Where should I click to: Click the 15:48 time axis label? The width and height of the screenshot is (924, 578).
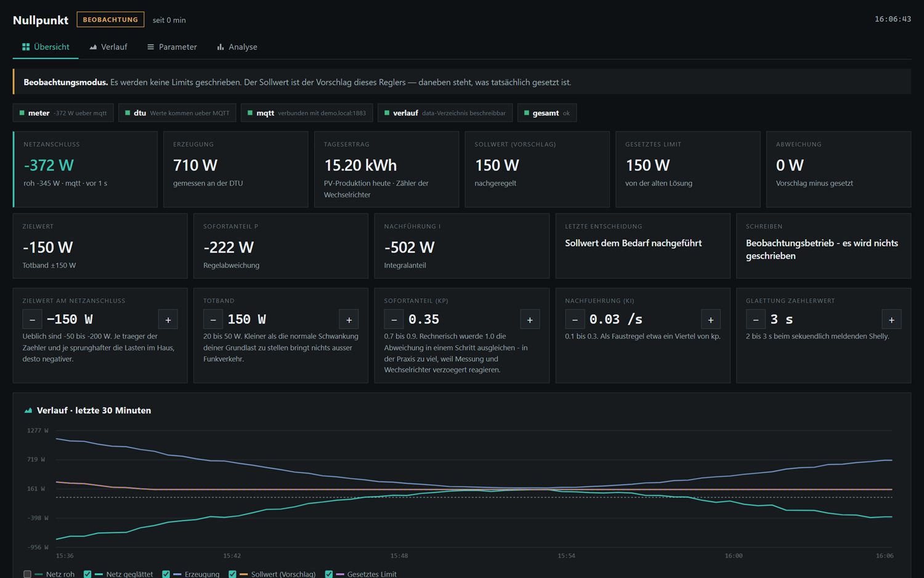(399, 556)
